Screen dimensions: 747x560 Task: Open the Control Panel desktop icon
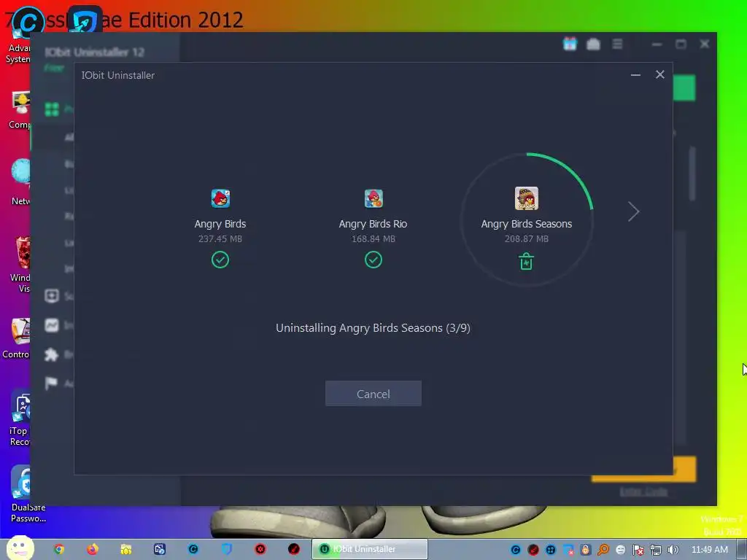tap(16, 338)
